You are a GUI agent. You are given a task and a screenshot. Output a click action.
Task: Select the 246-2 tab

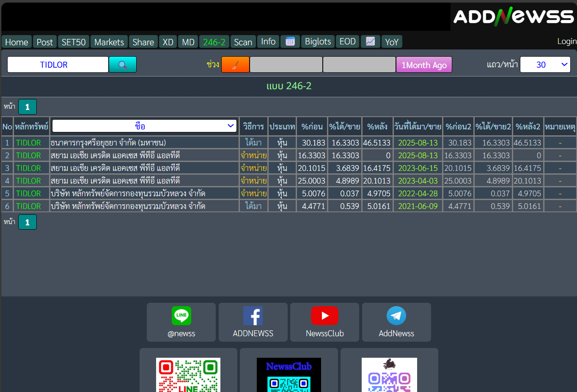214,42
